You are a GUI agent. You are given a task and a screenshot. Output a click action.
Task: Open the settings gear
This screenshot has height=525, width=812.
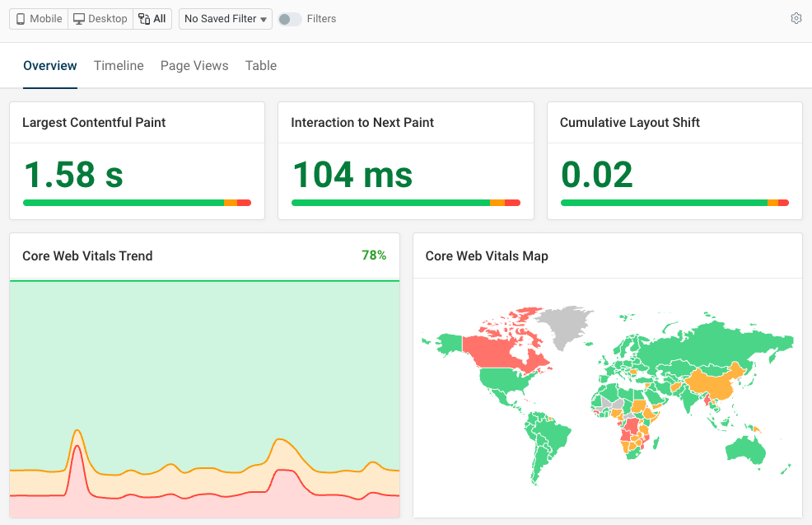[x=796, y=17]
